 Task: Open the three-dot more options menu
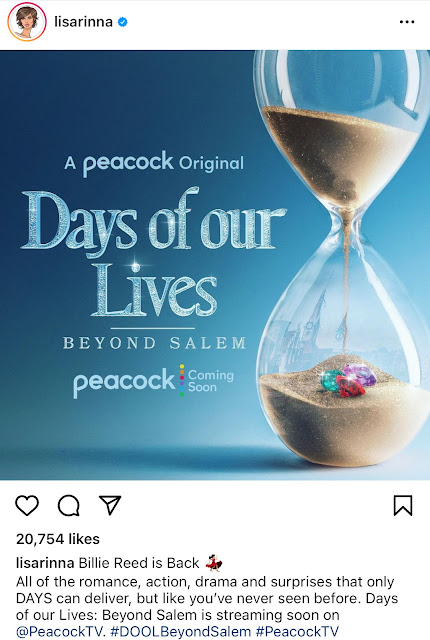(x=407, y=22)
